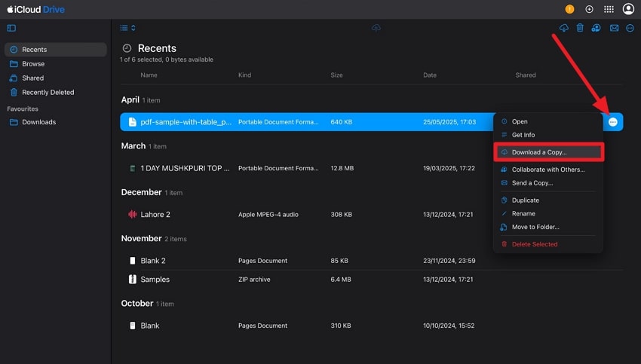This screenshot has height=364, width=641.
Task: Open the toolbar more options ellipsis
Action: (x=630, y=28)
